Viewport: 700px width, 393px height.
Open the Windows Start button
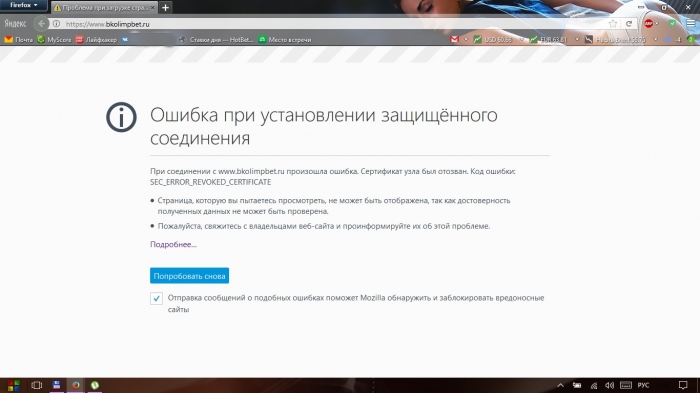13,385
